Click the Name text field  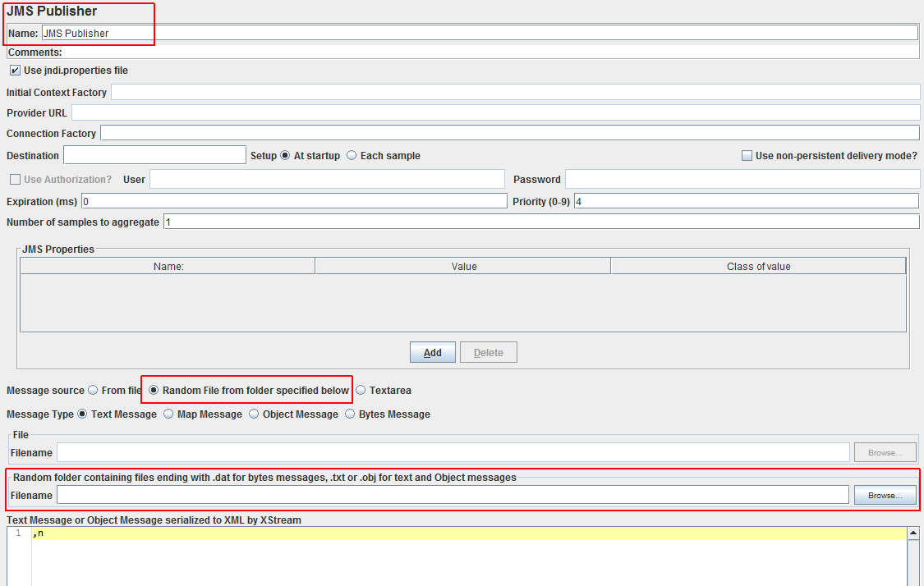click(x=479, y=33)
